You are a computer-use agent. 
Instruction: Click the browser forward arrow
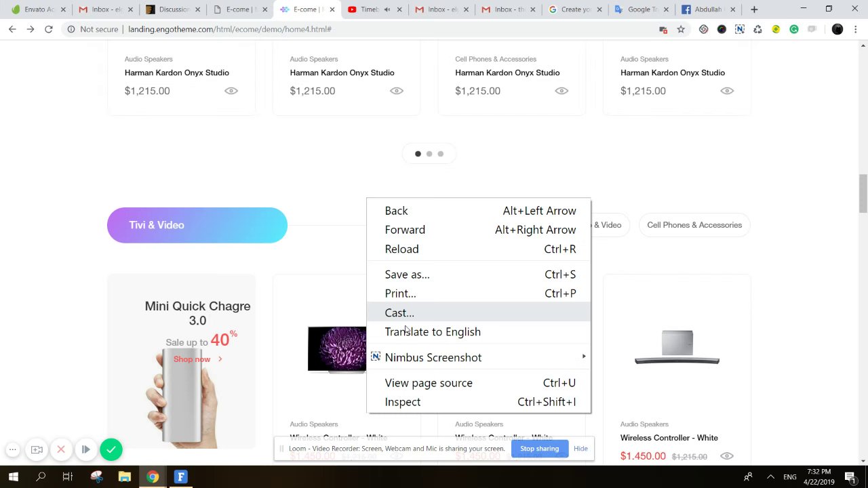pyautogui.click(x=31, y=29)
